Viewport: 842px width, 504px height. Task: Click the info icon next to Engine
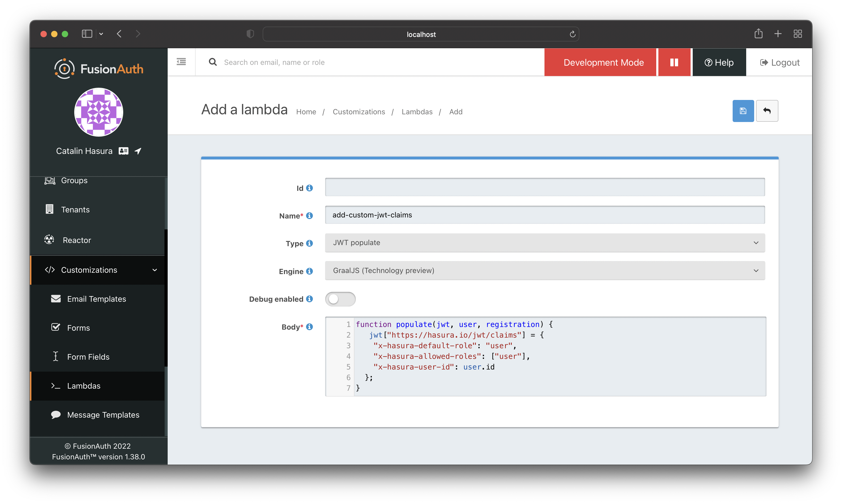coord(309,271)
